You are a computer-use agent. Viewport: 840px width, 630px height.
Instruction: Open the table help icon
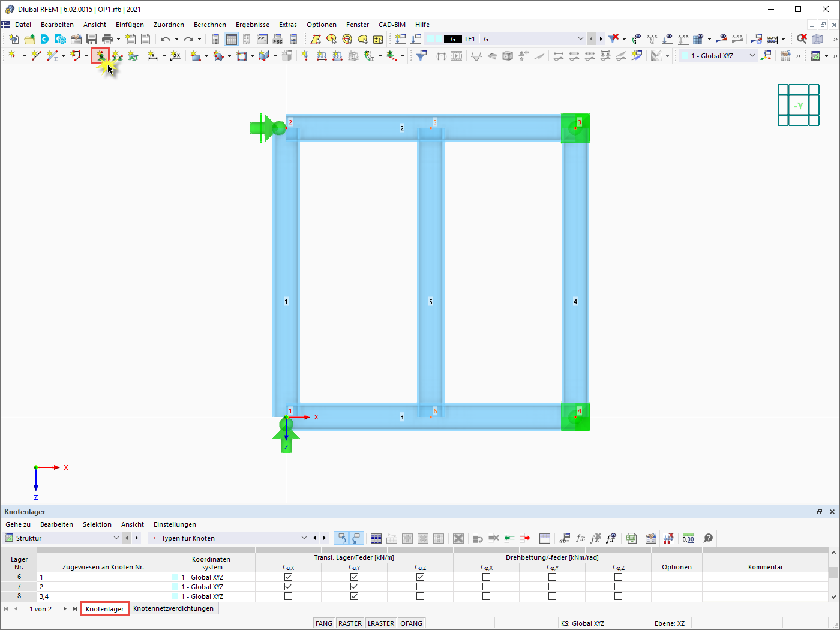(x=708, y=538)
